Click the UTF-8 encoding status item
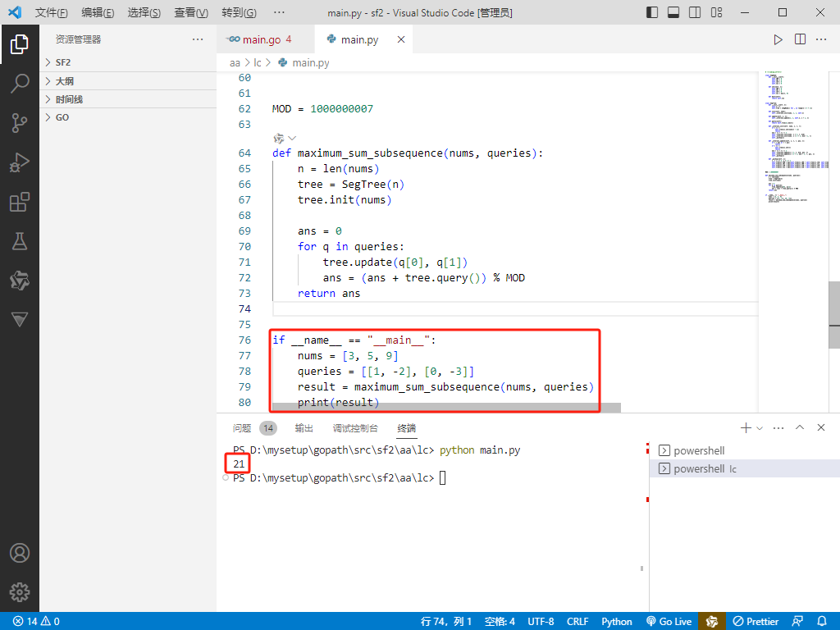840x630 pixels. pos(541,621)
